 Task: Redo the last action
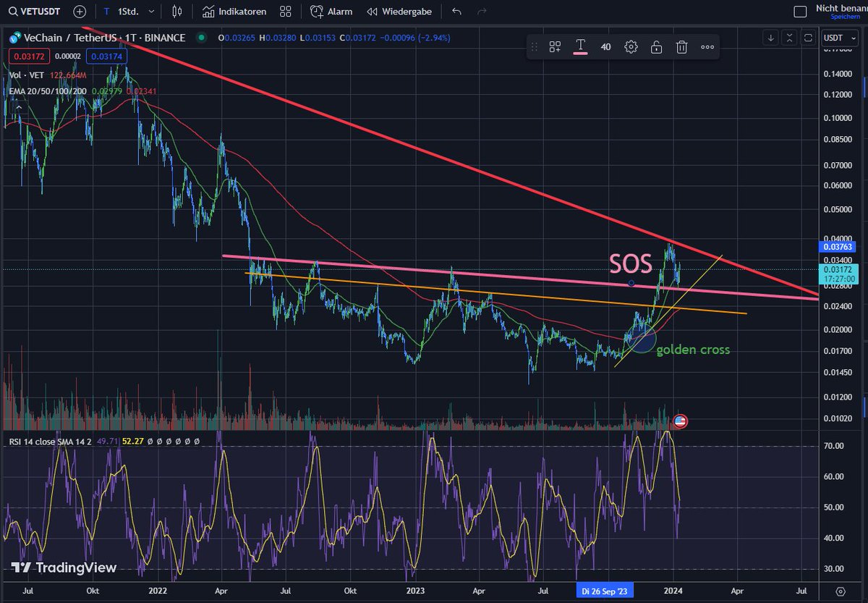click(482, 12)
